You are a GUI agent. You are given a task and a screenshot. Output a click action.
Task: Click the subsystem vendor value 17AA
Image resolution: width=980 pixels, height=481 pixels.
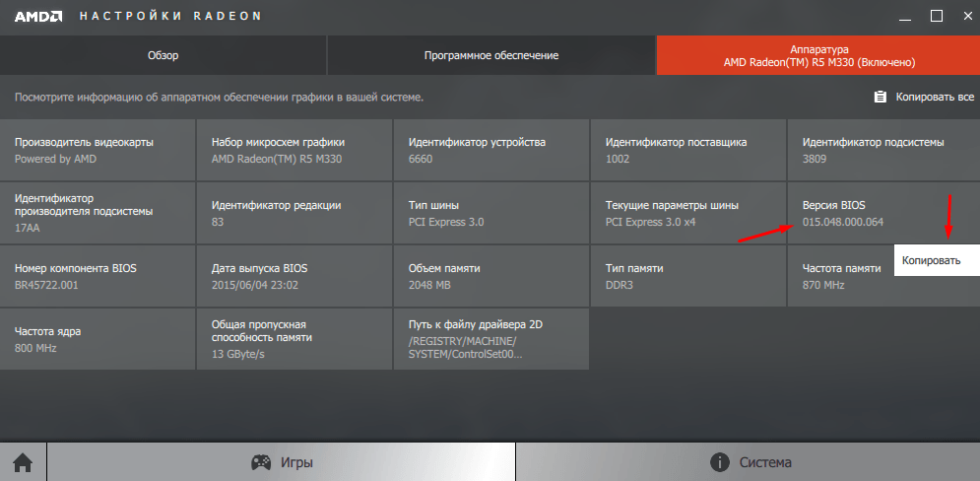coord(27,229)
